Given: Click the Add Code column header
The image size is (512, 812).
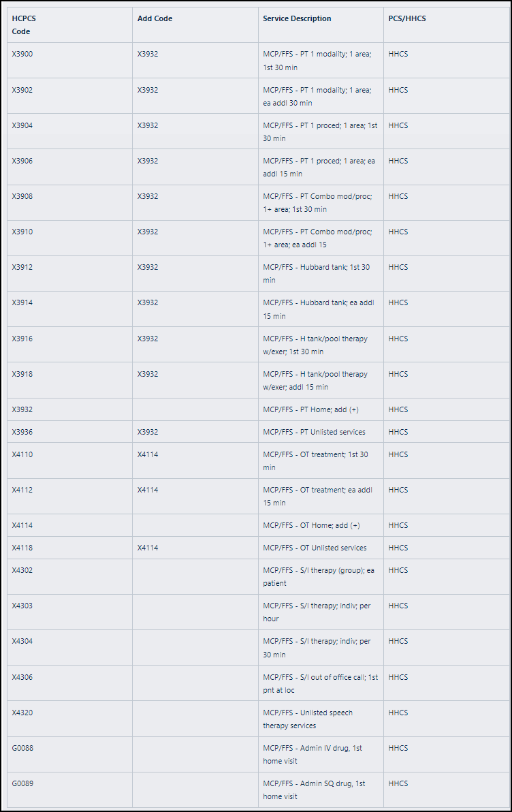Looking at the screenshot, I should [155, 19].
